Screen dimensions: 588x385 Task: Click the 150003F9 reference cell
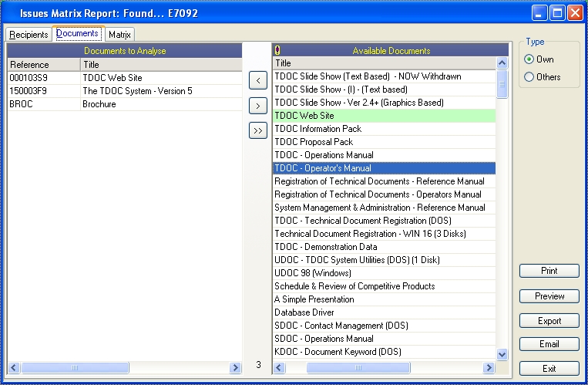point(44,91)
